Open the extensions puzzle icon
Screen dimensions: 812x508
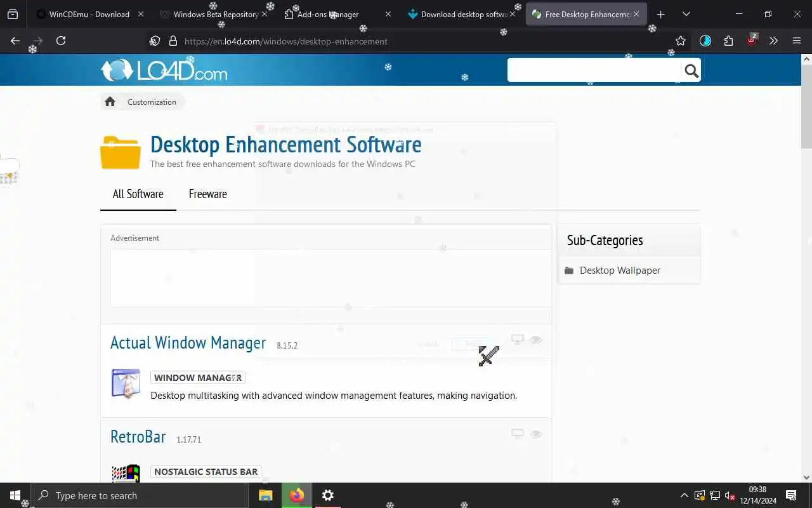(728, 41)
